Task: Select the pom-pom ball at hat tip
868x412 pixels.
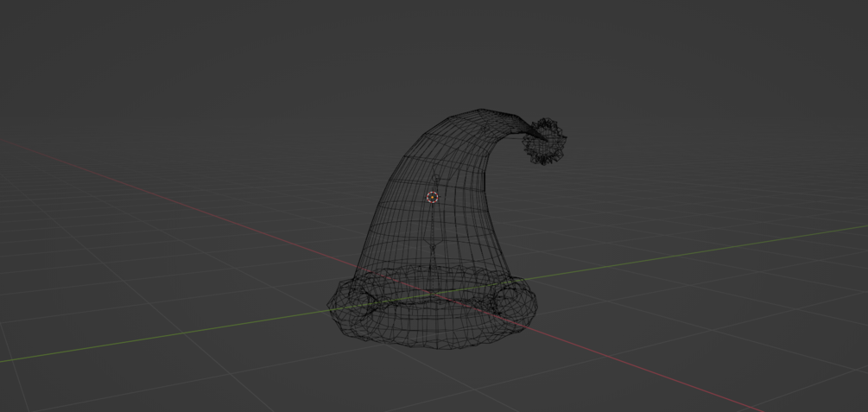Action: tap(545, 141)
